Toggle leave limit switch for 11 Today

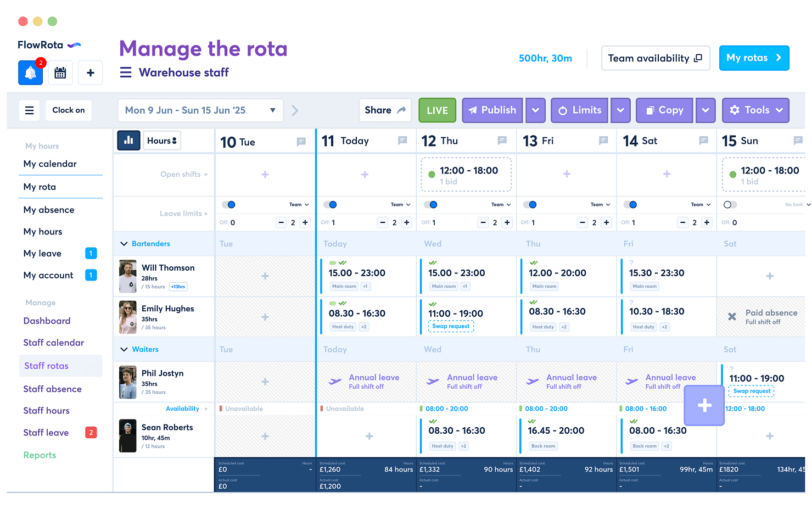pos(330,205)
